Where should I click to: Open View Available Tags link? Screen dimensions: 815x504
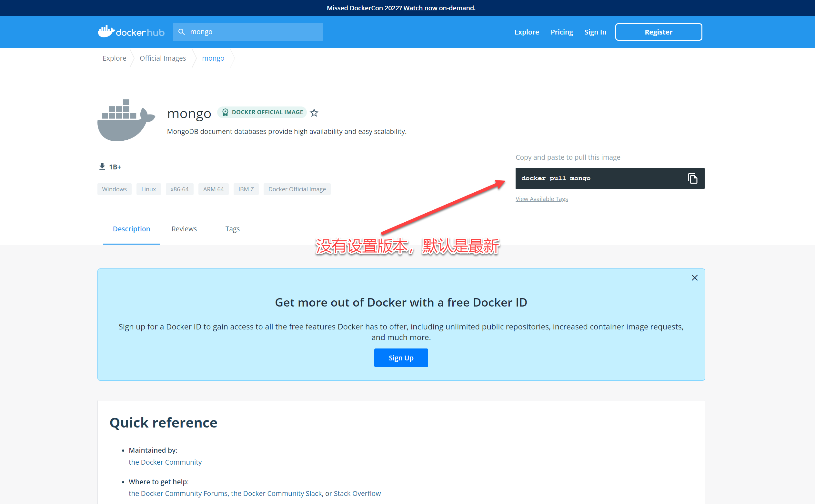tap(541, 199)
